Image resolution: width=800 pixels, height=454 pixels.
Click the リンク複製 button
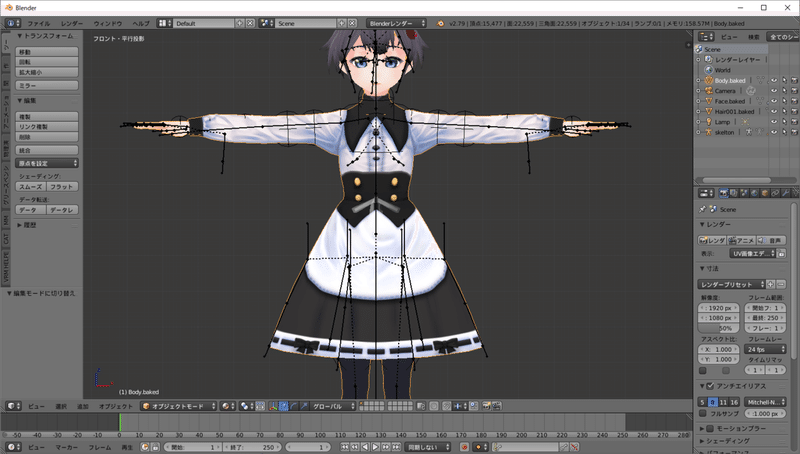coord(47,127)
